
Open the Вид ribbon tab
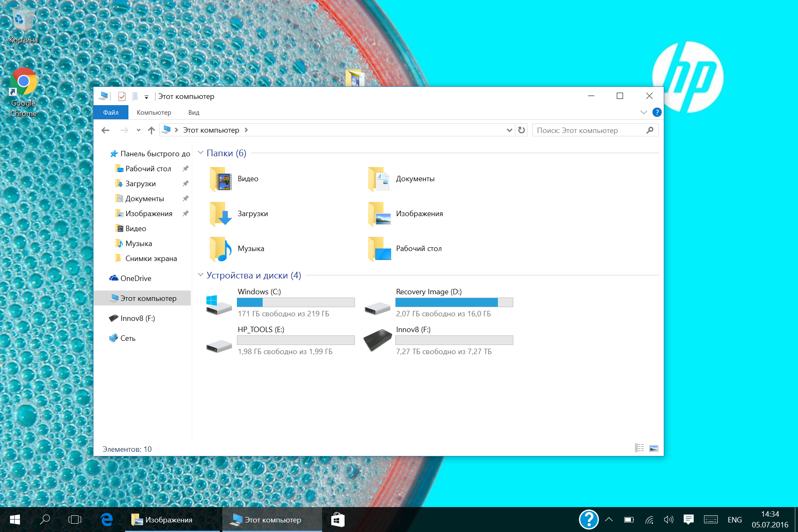coord(194,113)
